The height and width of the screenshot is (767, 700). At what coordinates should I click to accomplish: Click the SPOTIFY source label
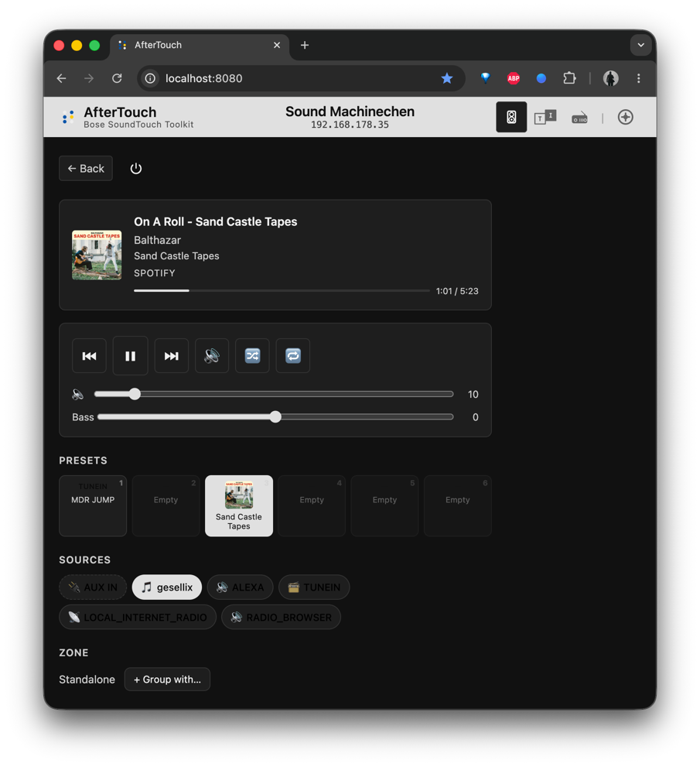(x=155, y=273)
